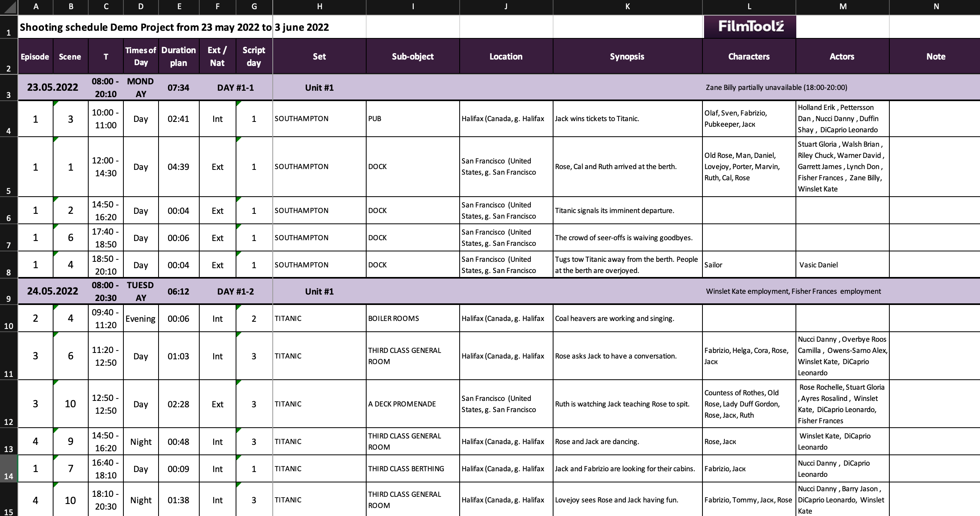Select the A DECK PROMENADE cell
This screenshot has height=516, width=980.
click(413, 404)
